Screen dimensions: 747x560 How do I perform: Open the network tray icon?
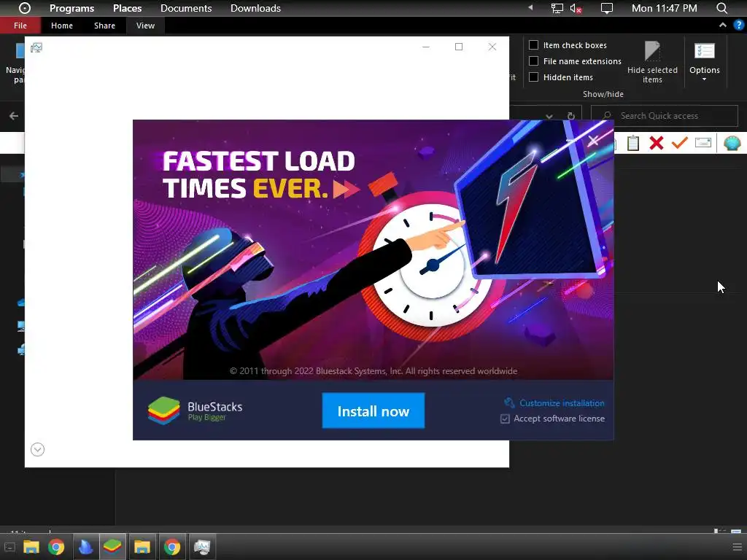(557, 8)
